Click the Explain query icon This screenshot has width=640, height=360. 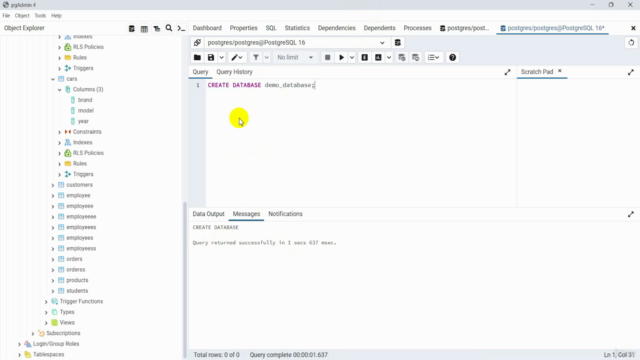[x=364, y=58]
